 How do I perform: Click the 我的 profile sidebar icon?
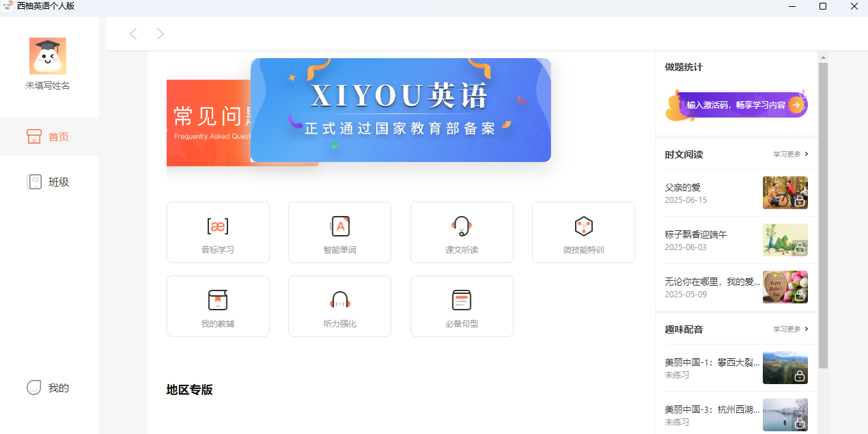34,388
